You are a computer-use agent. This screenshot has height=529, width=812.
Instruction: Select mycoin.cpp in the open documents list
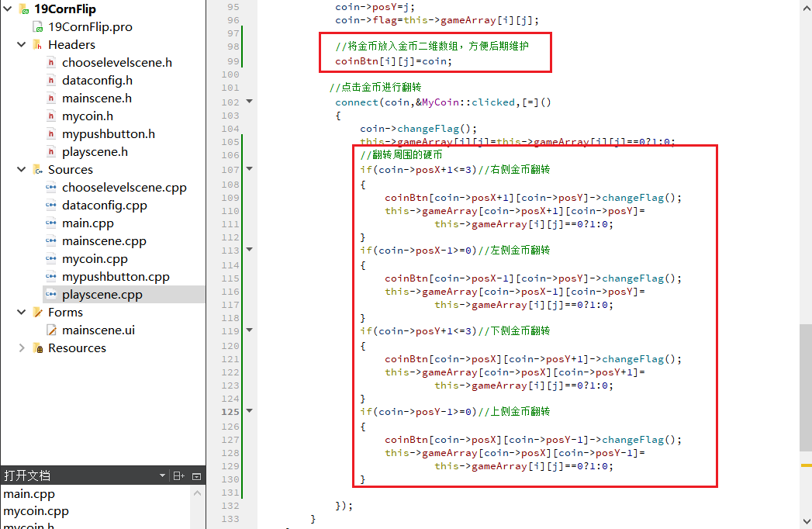[x=36, y=511]
